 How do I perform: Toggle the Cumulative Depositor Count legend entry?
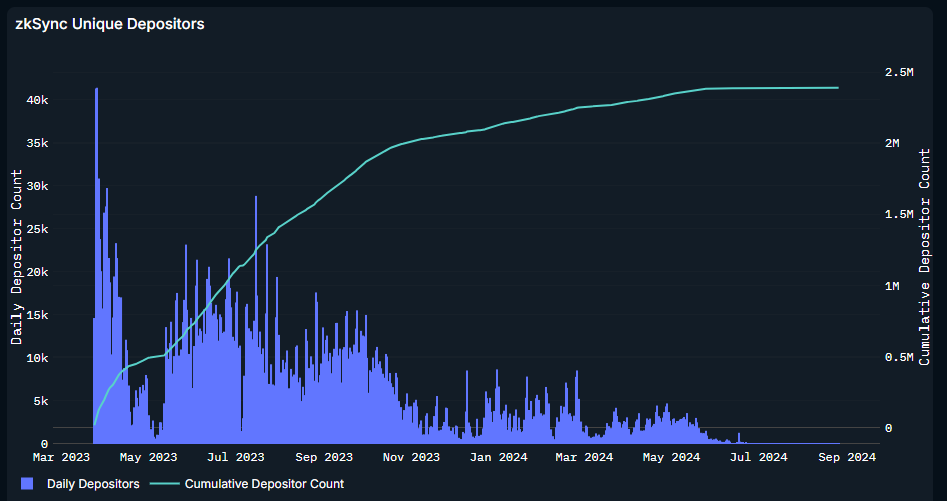(247, 484)
